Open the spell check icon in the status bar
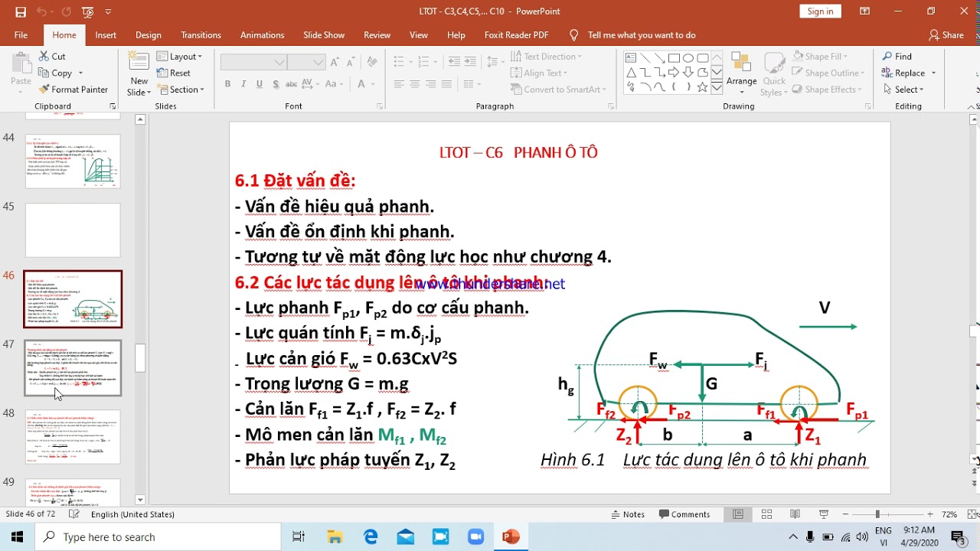 (x=73, y=514)
